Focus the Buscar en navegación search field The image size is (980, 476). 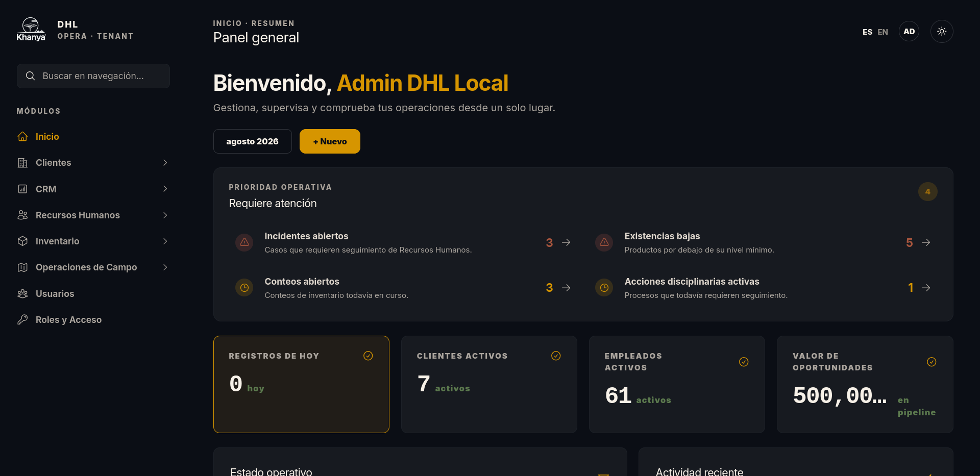click(93, 76)
